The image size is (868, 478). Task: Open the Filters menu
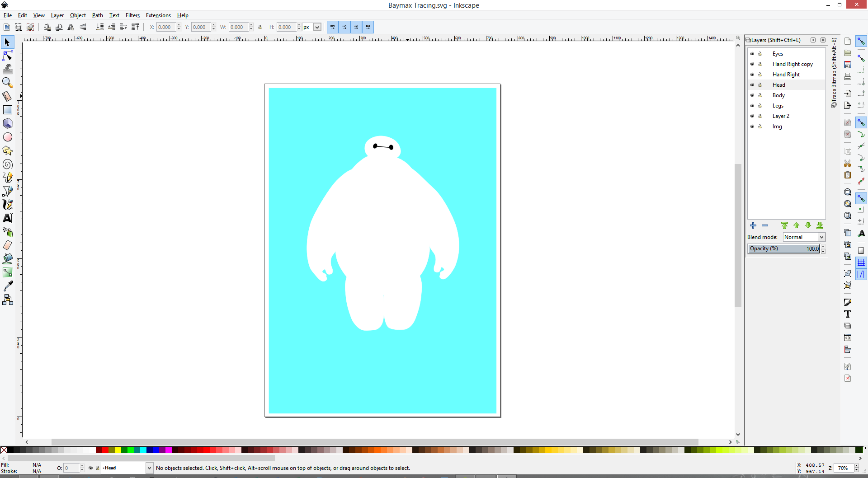(132, 15)
